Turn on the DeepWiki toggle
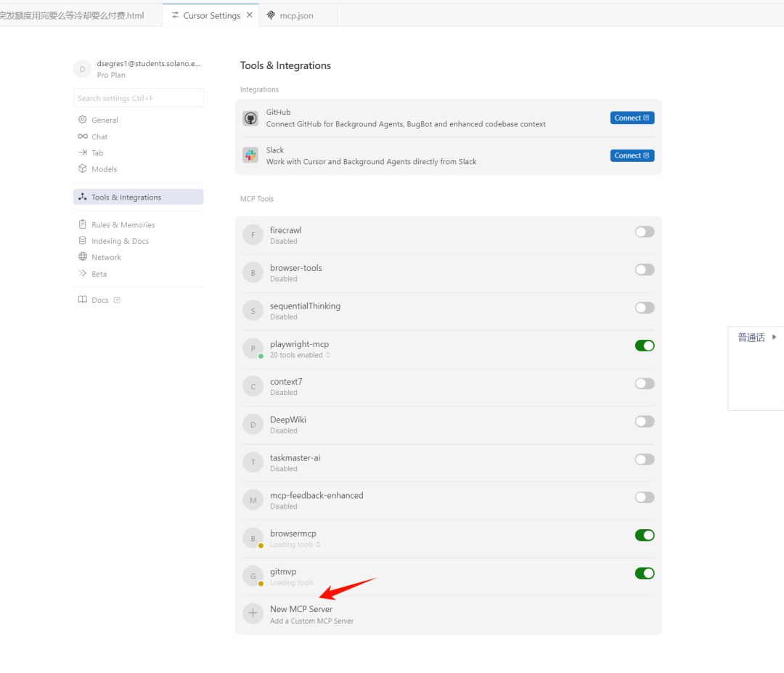The height and width of the screenshot is (673, 784). (645, 422)
